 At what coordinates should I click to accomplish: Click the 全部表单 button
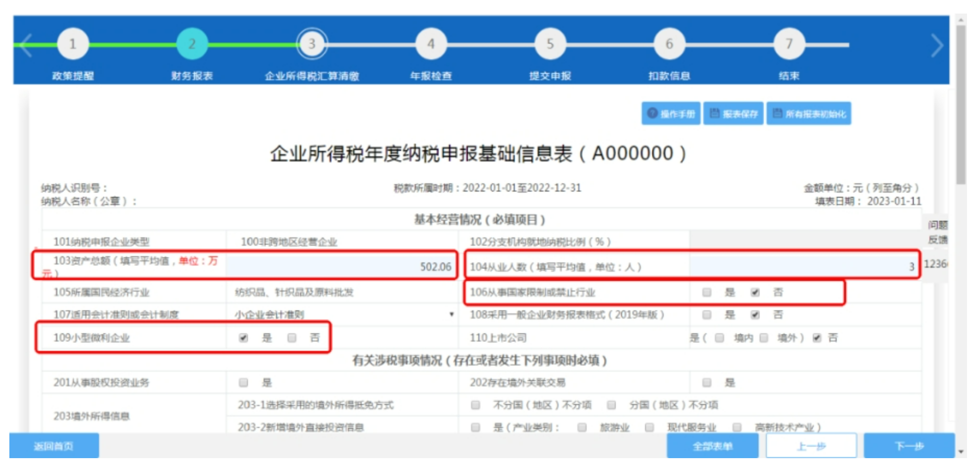point(712,446)
